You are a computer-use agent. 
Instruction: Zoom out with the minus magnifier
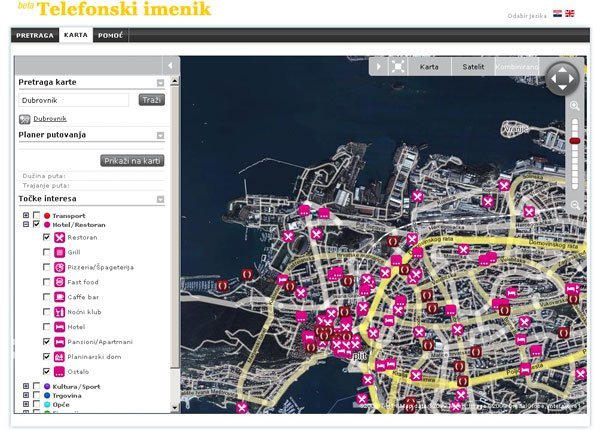click(x=575, y=205)
